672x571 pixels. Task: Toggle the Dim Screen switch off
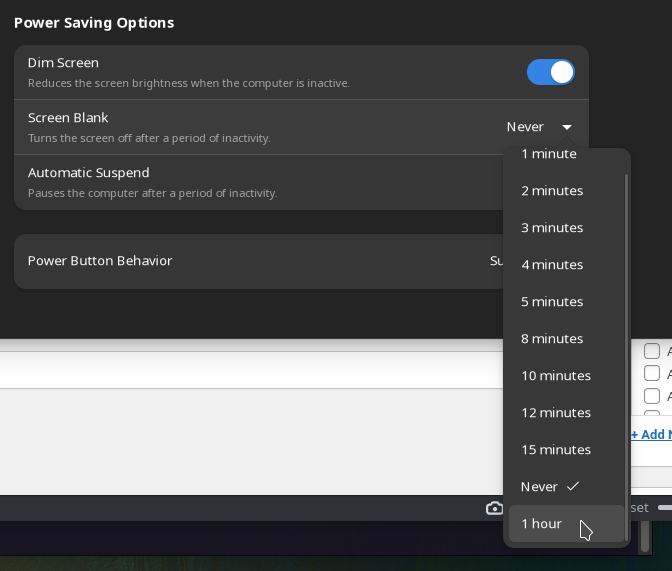click(551, 72)
